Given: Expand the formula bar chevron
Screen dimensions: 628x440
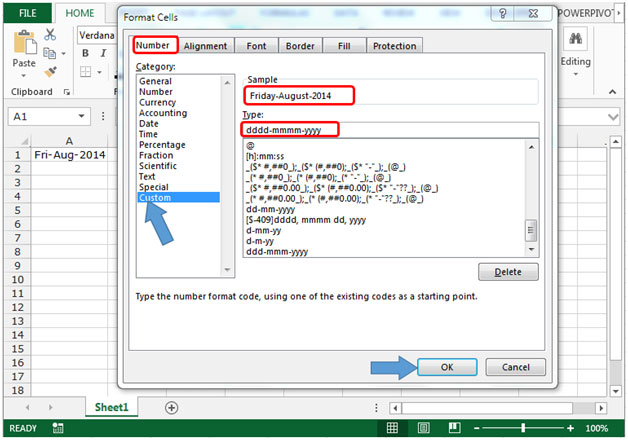Looking at the screenshot, I should [x=613, y=117].
